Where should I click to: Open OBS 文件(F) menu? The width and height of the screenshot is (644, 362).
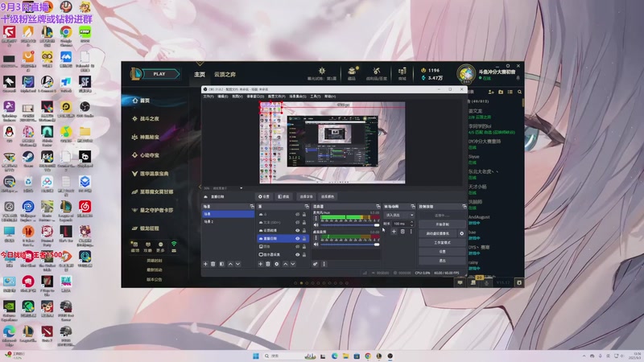pyautogui.click(x=208, y=97)
